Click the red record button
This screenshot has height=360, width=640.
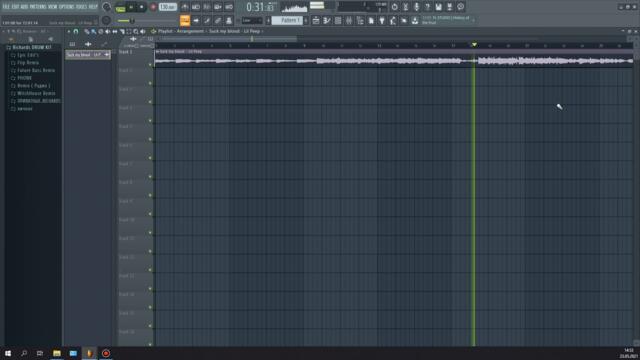coord(153,7)
